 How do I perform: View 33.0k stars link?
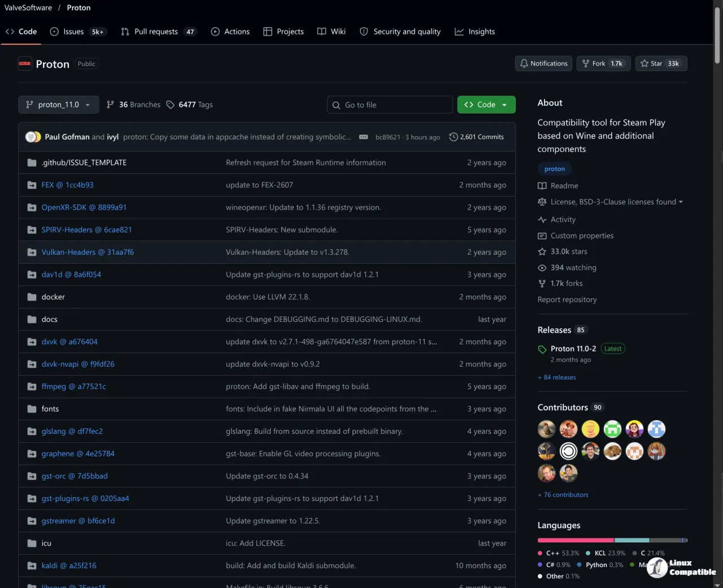pos(563,252)
